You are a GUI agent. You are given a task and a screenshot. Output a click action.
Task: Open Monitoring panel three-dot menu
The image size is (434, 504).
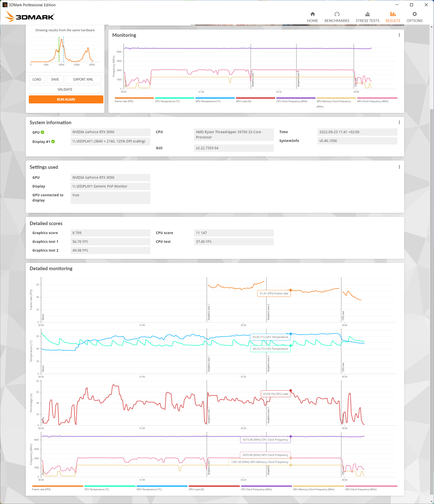point(399,35)
